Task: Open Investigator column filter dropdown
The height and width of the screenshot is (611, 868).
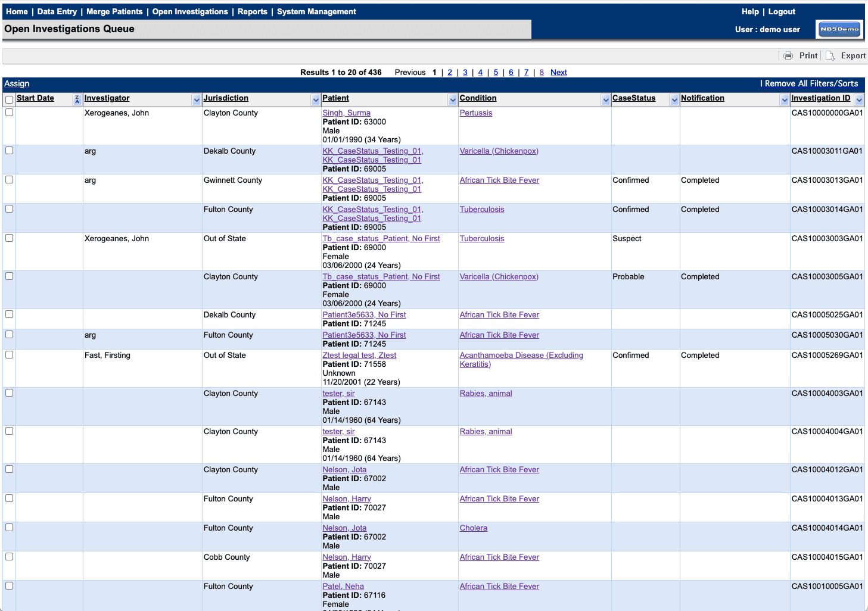Action: [197, 100]
